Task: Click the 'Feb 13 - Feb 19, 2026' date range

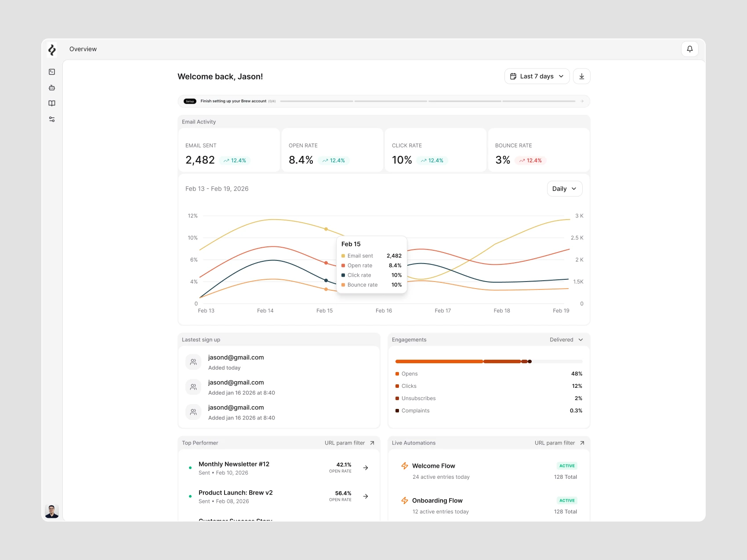Action: coord(217,189)
